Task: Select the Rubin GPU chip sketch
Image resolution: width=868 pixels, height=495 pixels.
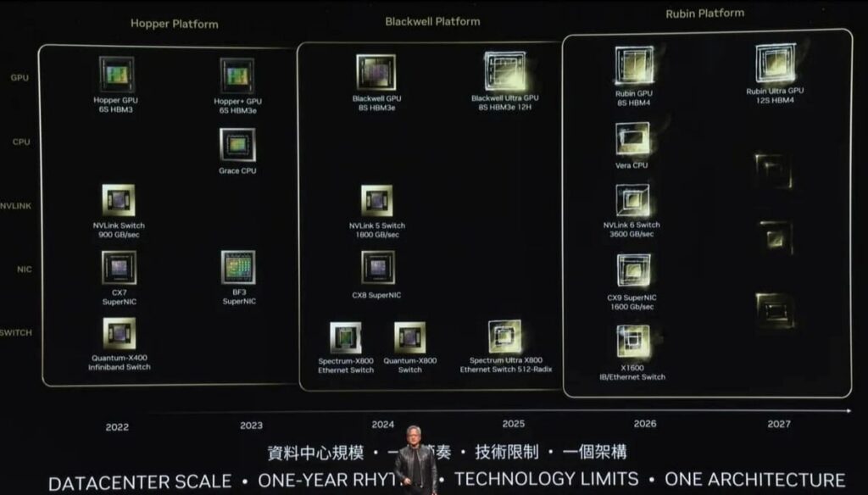Action: 633,66
